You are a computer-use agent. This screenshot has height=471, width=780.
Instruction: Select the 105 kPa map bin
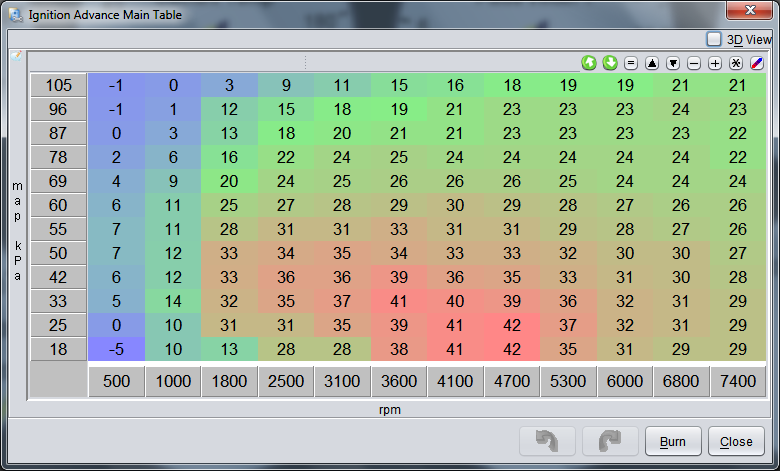pyautogui.click(x=59, y=85)
